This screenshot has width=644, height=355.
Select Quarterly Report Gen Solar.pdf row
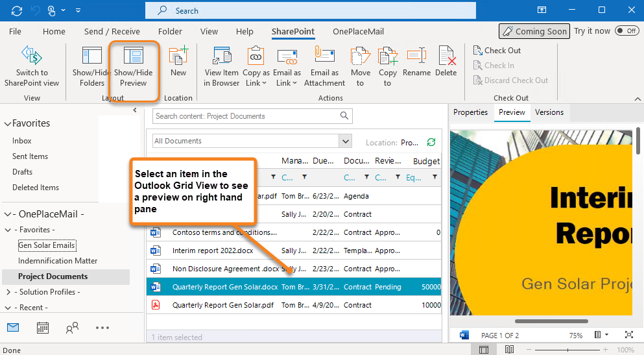coord(294,305)
